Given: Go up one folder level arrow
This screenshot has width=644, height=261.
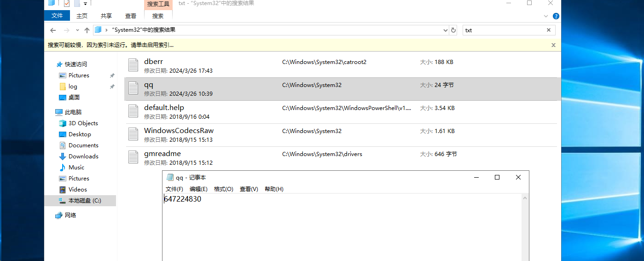Looking at the screenshot, I should tap(87, 30).
